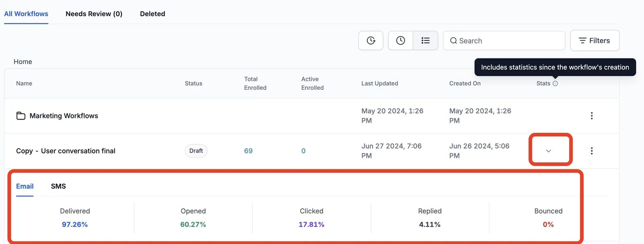Open three-dot menu for User conversation final
This screenshot has height=244, width=644.
click(x=592, y=151)
